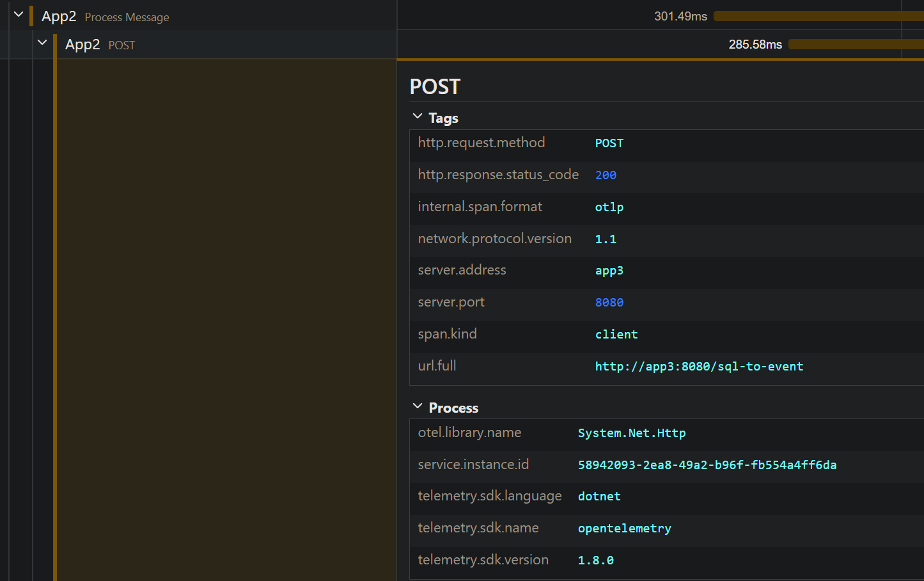The height and width of the screenshot is (581, 924).
Task: Click the System.Net.Http library value
Action: click(x=632, y=433)
